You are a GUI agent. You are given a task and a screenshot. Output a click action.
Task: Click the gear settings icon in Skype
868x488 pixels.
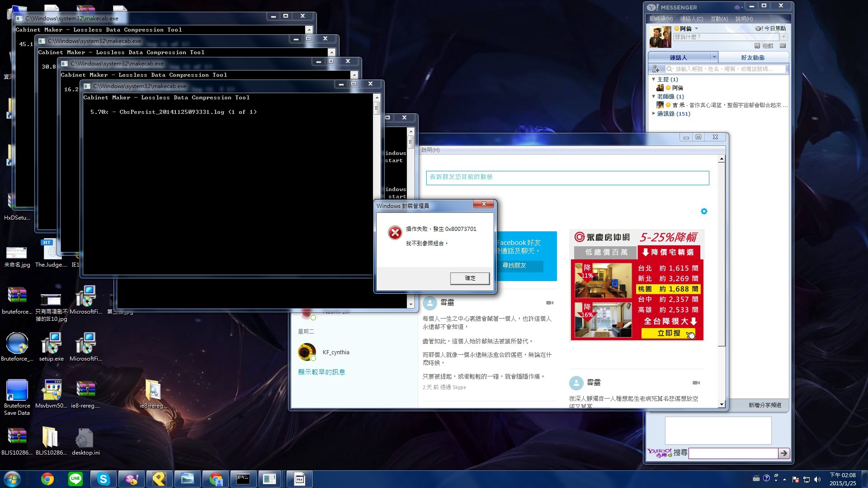[x=704, y=211]
